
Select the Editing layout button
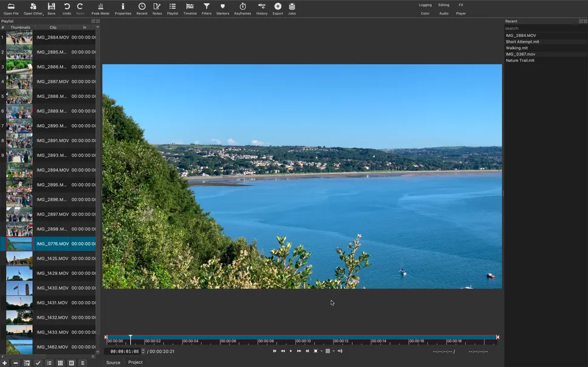(x=444, y=5)
